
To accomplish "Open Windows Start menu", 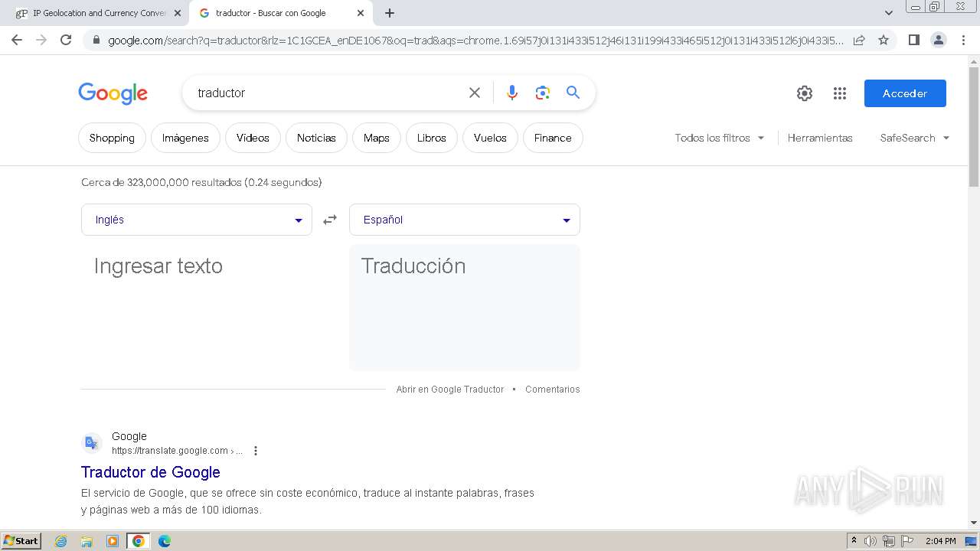I will click(x=21, y=541).
